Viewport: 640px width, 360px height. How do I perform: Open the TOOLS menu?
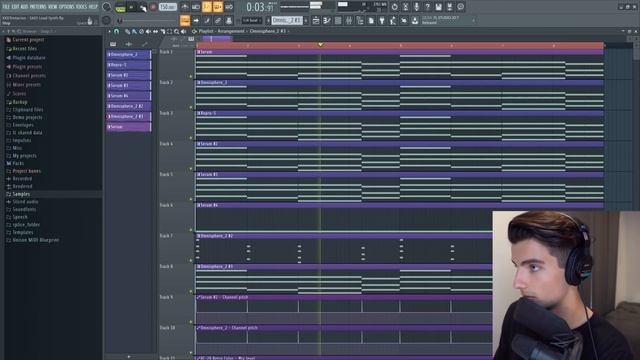point(82,7)
